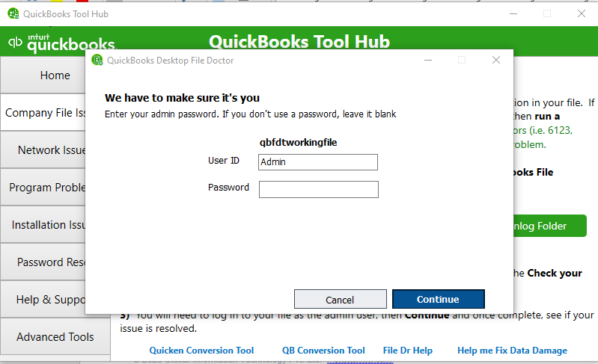Select the Help & Support tab

coord(43,299)
